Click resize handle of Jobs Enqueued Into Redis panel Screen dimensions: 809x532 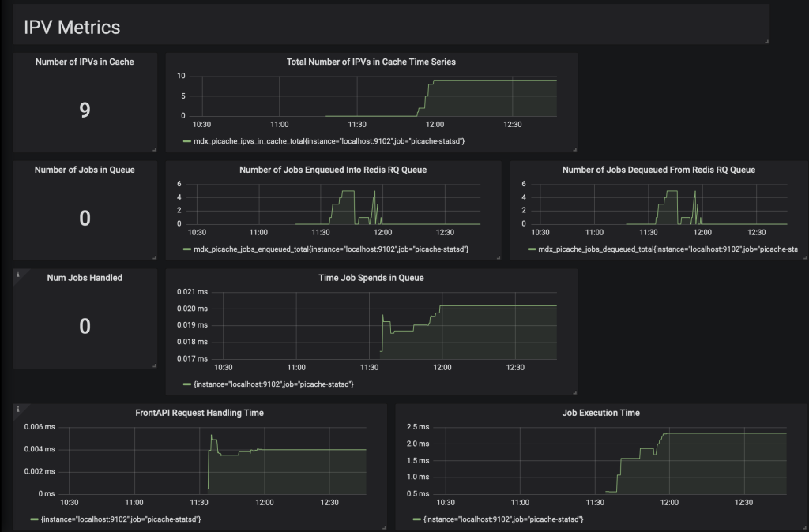coord(499,257)
